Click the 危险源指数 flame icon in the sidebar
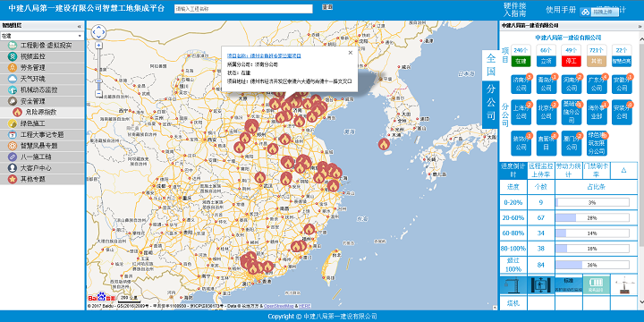Image resolution: width=644 pixels, height=322 pixels. click(x=17, y=112)
